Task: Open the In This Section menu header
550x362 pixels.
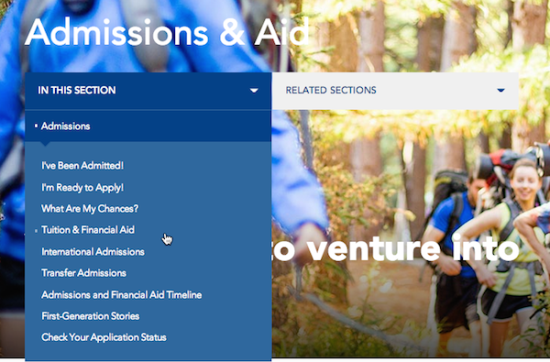Action: click(x=148, y=90)
